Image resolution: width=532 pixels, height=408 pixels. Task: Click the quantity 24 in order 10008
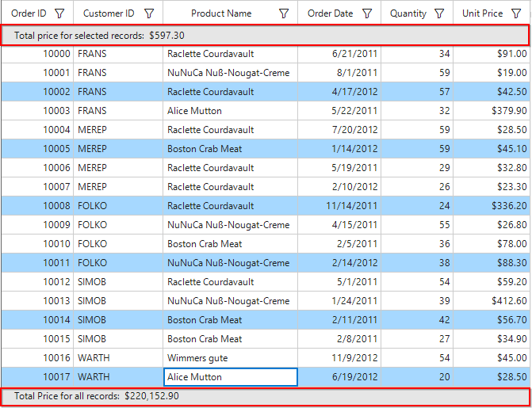[x=417, y=205]
